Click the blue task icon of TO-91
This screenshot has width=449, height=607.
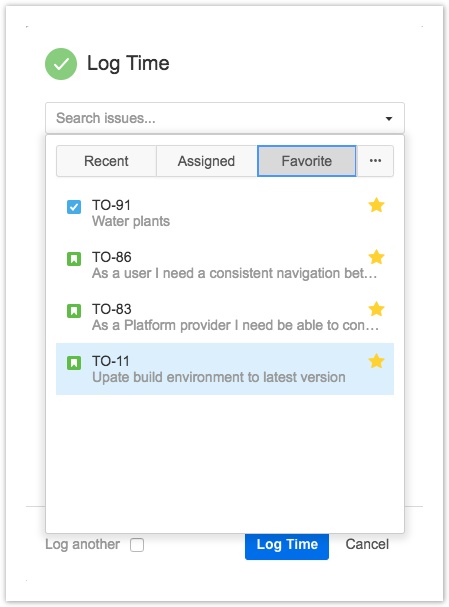(74, 207)
